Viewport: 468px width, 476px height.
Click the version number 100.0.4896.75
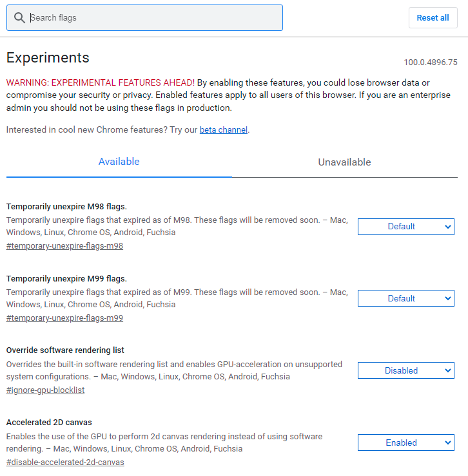click(430, 62)
